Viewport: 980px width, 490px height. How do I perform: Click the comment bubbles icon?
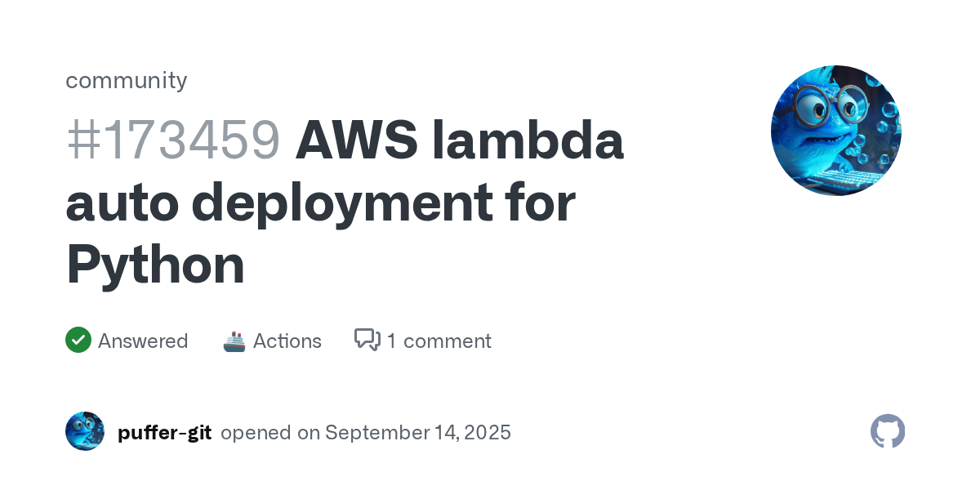(x=367, y=341)
